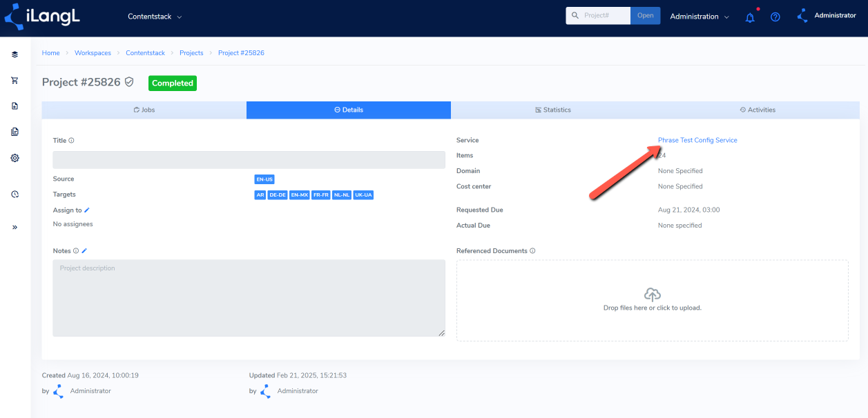Click the 'None Specified' Domain value
Viewport: 868px width, 418px height.
pos(680,170)
